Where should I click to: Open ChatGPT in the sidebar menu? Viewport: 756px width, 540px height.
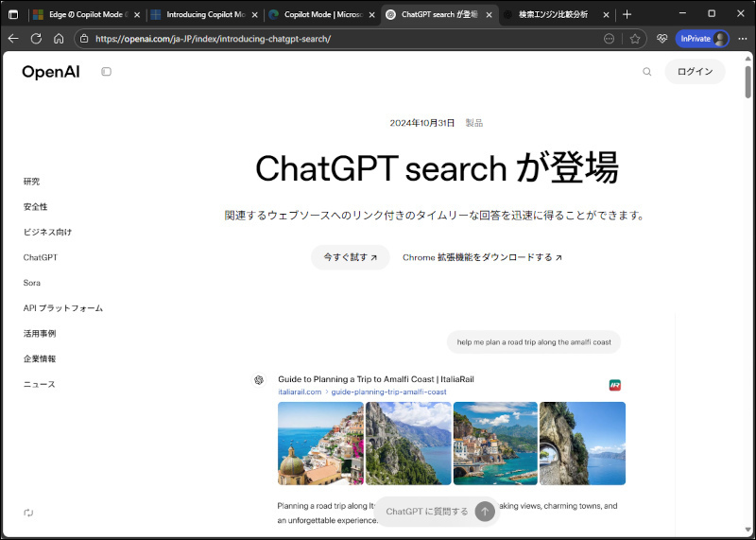(41, 257)
